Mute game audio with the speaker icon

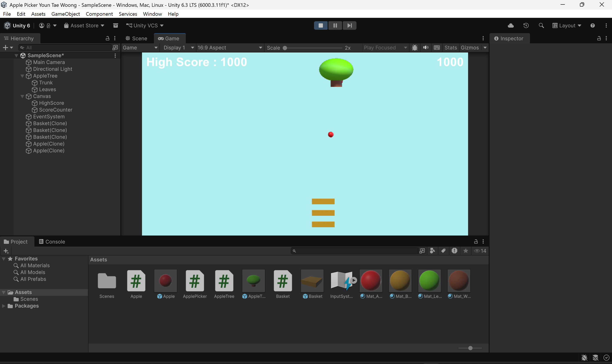tap(426, 48)
